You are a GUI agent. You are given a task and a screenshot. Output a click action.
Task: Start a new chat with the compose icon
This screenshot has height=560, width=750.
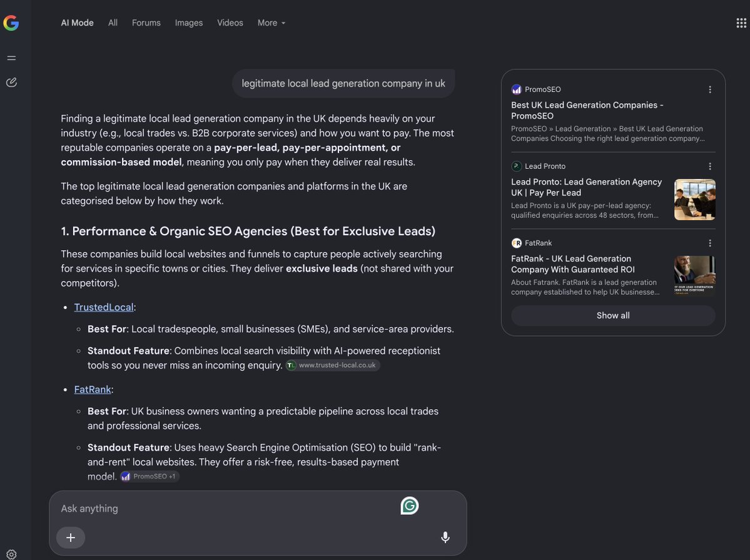11,83
